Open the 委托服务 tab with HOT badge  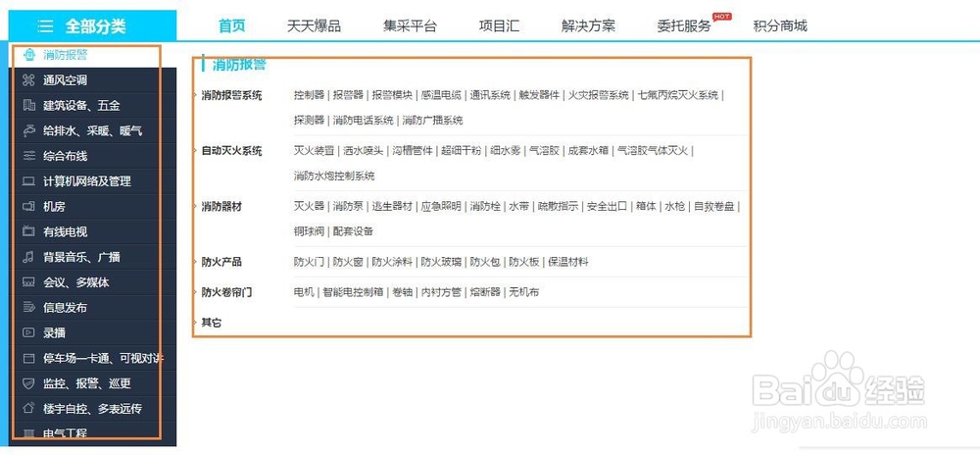point(684,25)
